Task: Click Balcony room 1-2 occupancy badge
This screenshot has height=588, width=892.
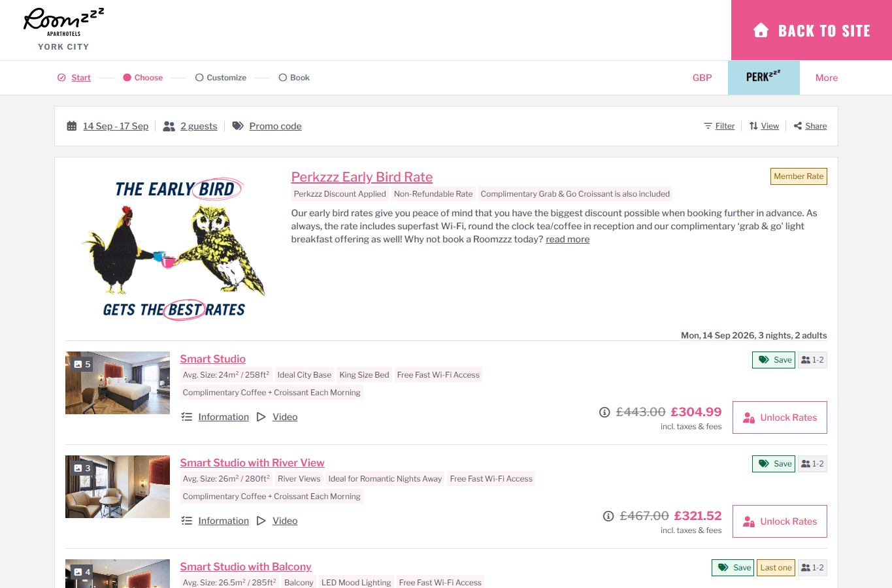Action: click(812, 568)
